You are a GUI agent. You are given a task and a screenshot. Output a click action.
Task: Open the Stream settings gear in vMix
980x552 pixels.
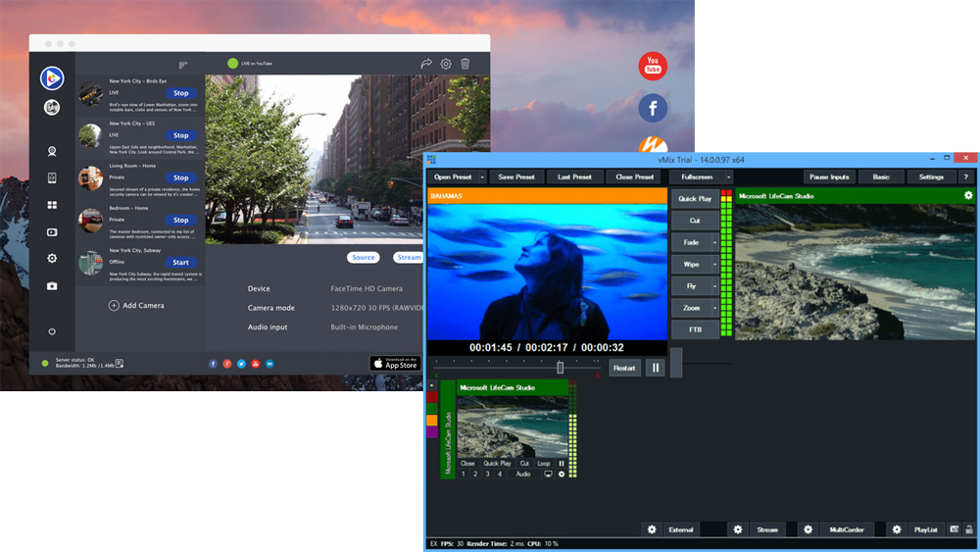738,529
